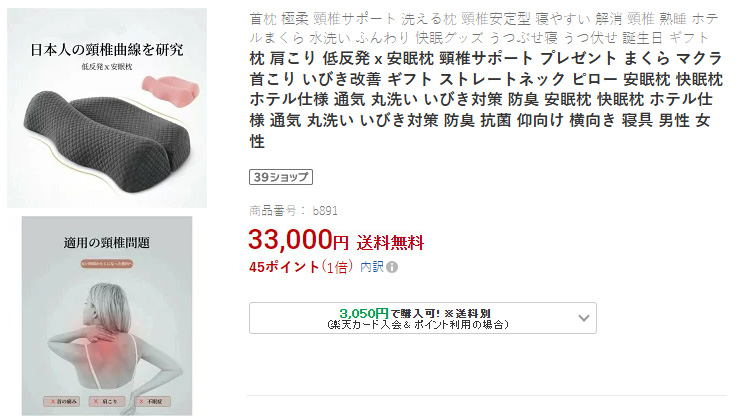
Task: Click the 商品番号 b891 product number
Action: tap(293, 211)
